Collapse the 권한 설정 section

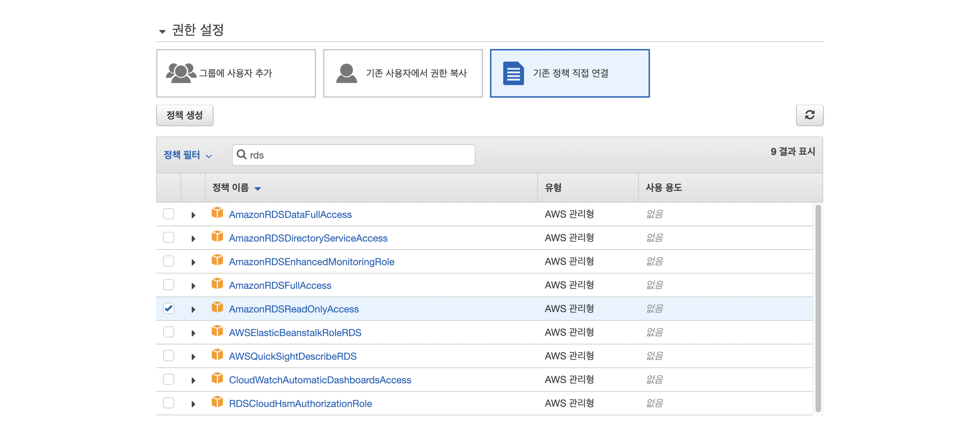click(x=162, y=31)
